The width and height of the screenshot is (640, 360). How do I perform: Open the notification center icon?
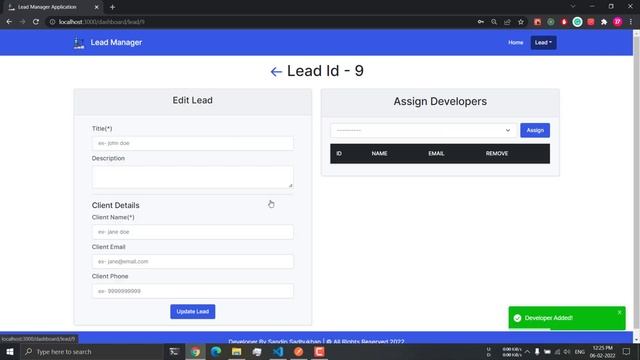click(x=627, y=351)
